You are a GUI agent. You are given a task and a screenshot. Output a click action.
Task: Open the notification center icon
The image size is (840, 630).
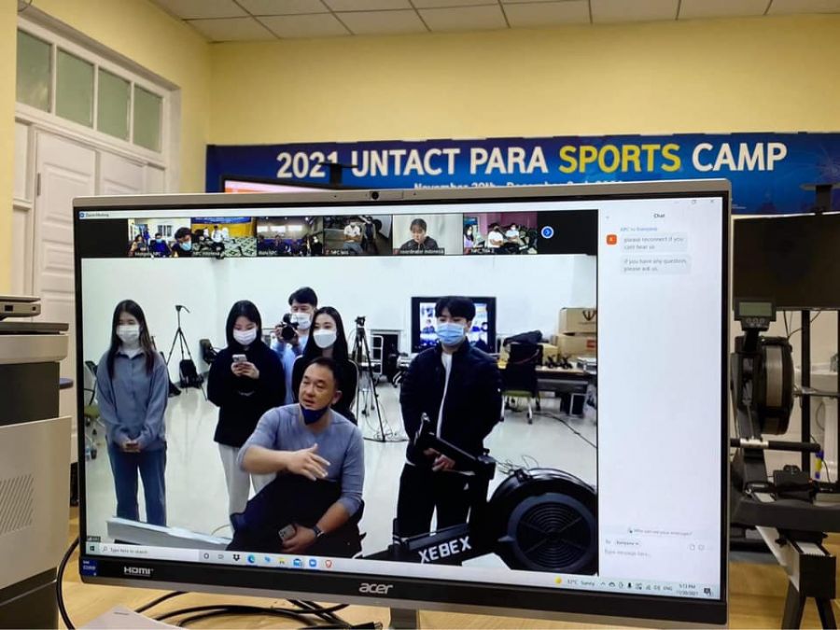coord(708,592)
